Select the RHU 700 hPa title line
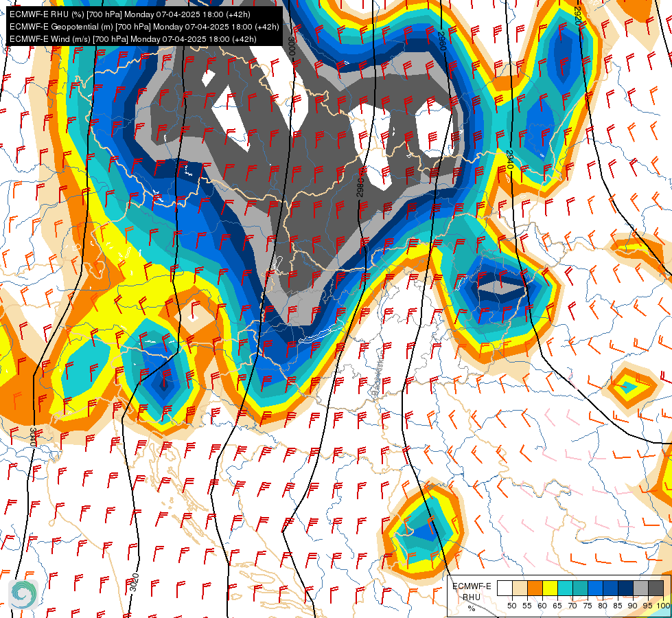 pyautogui.click(x=130, y=14)
